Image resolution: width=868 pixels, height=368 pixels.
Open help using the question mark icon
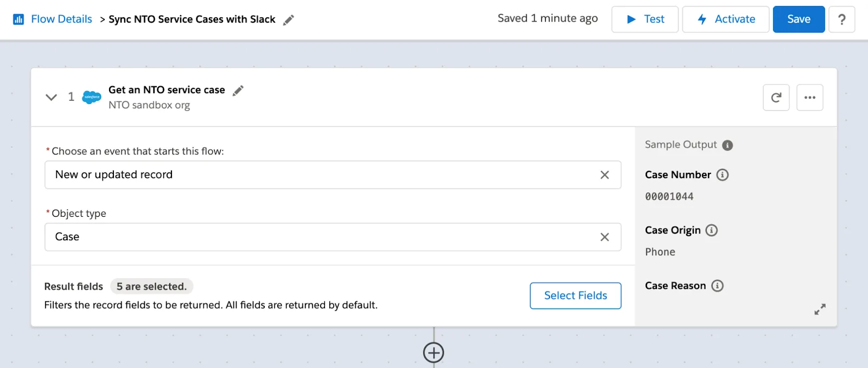pyautogui.click(x=842, y=19)
